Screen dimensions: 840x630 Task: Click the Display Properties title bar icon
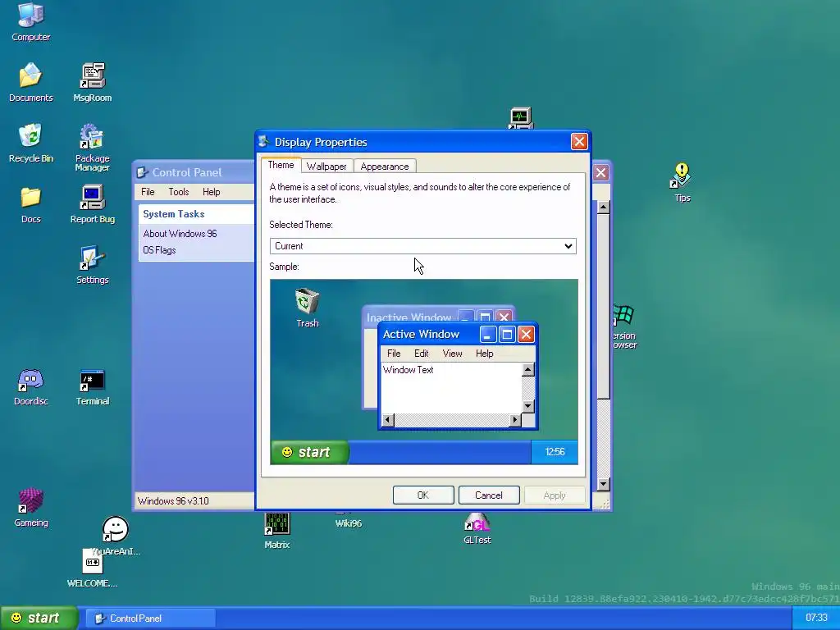263,141
